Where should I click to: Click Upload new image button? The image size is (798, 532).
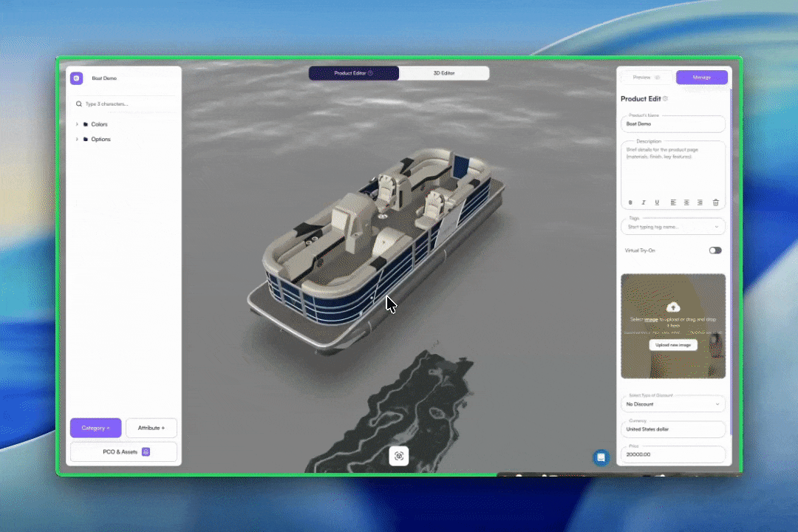673,345
